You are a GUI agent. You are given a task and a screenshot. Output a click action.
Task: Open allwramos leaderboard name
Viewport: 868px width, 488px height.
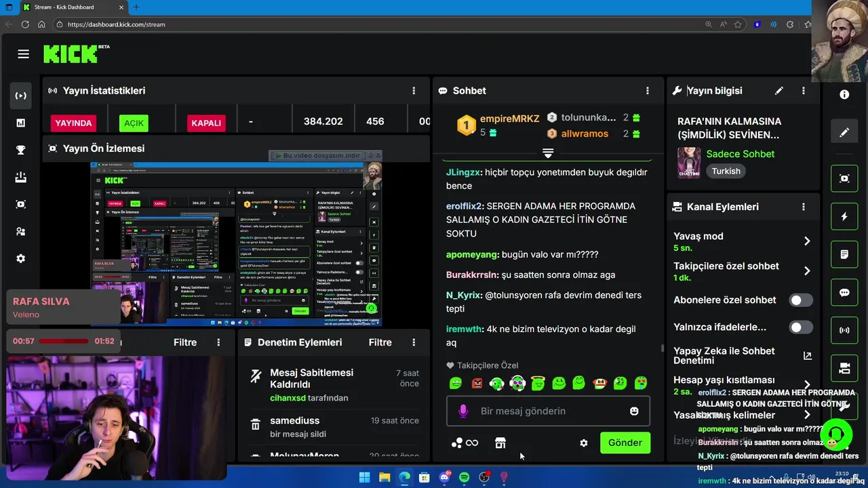(585, 134)
